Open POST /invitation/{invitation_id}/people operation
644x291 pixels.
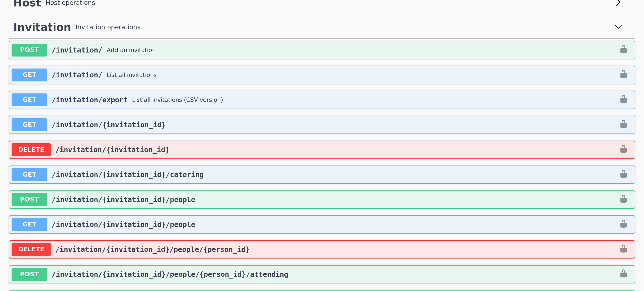click(322, 199)
